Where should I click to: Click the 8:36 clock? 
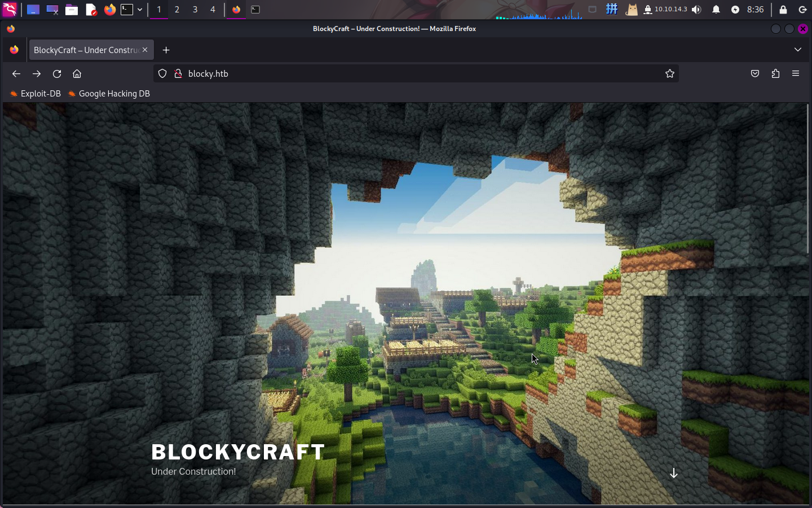(x=756, y=10)
